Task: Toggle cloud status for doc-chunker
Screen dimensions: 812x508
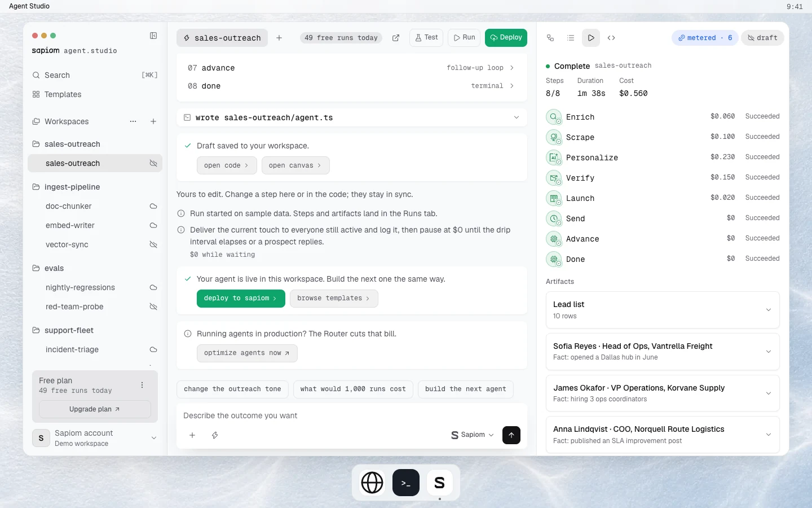Action: pos(153,206)
